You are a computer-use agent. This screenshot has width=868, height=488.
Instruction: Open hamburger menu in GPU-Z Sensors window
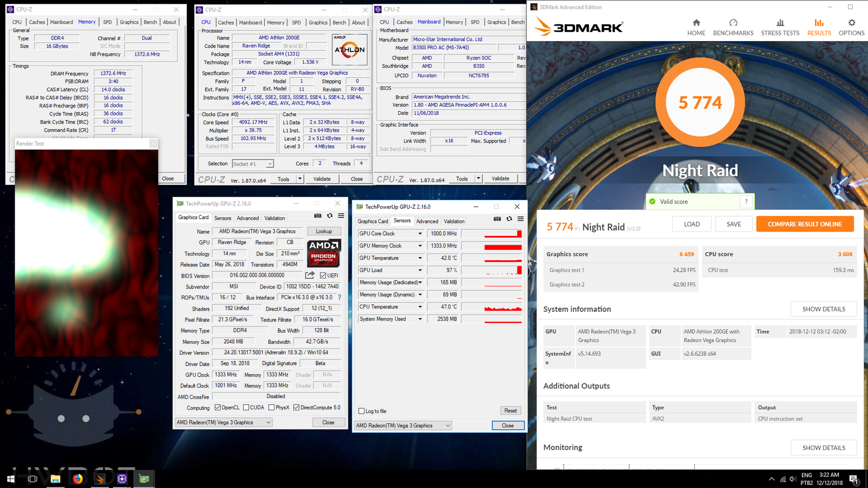pyautogui.click(x=520, y=219)
